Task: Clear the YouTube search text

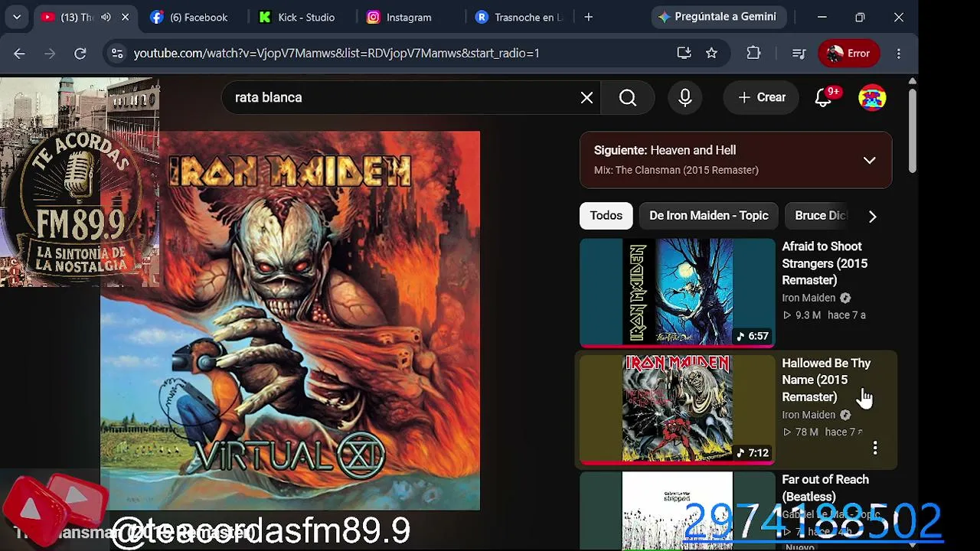Action: point(586,97)
